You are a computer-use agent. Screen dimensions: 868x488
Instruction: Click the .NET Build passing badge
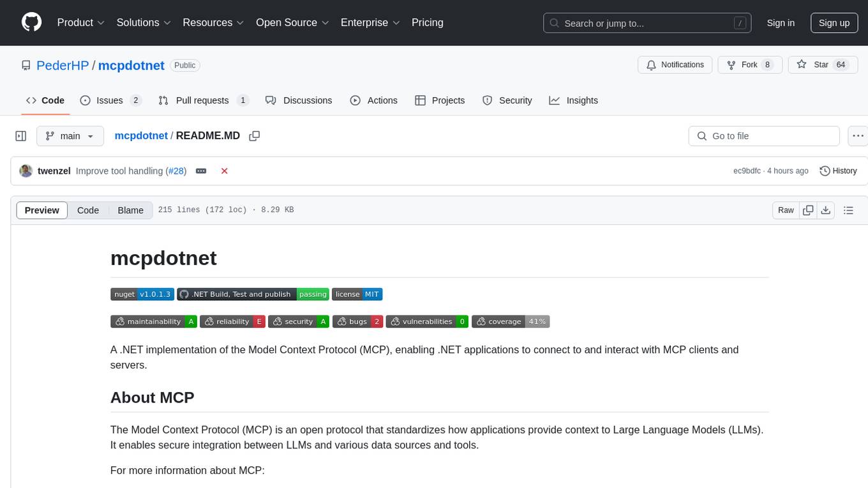[253, 294]
